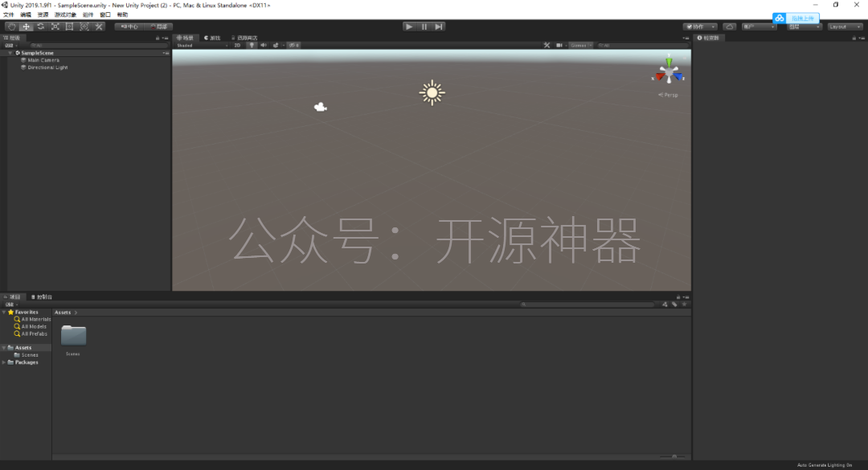
Task: Select Main Camera in the Hierarchy
Action: [x=43, y=60]
